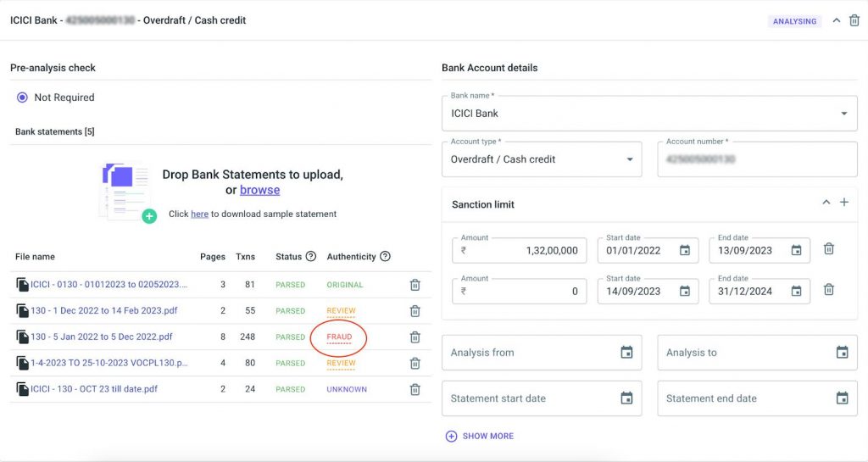Click the ANALYSING status badge

pos(794,21)
